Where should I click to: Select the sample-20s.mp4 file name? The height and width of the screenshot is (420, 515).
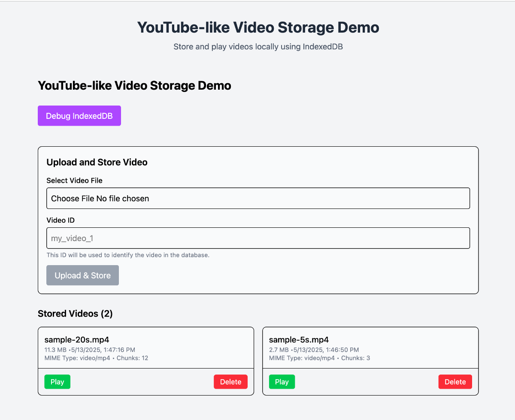[x=77, y=340]
